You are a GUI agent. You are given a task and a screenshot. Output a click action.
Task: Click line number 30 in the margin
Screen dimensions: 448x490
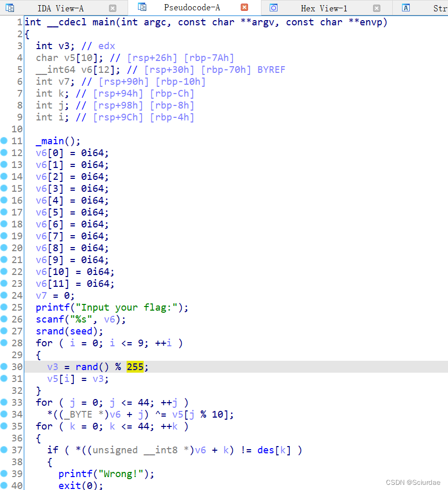tap(17, 366)
